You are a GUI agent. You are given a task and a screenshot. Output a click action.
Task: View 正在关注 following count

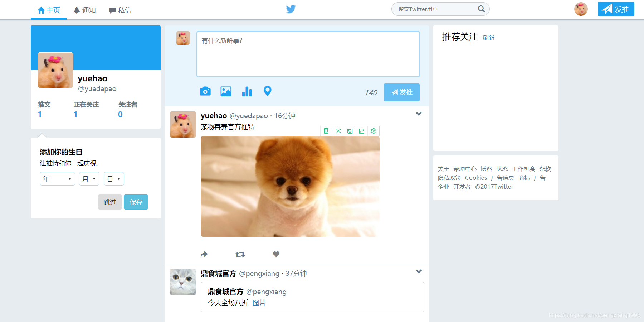(86, 109)
